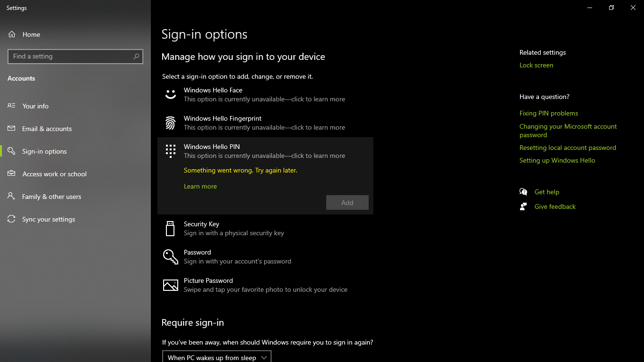
Task: Click the Find a setting search box
Action: point(75,56)
